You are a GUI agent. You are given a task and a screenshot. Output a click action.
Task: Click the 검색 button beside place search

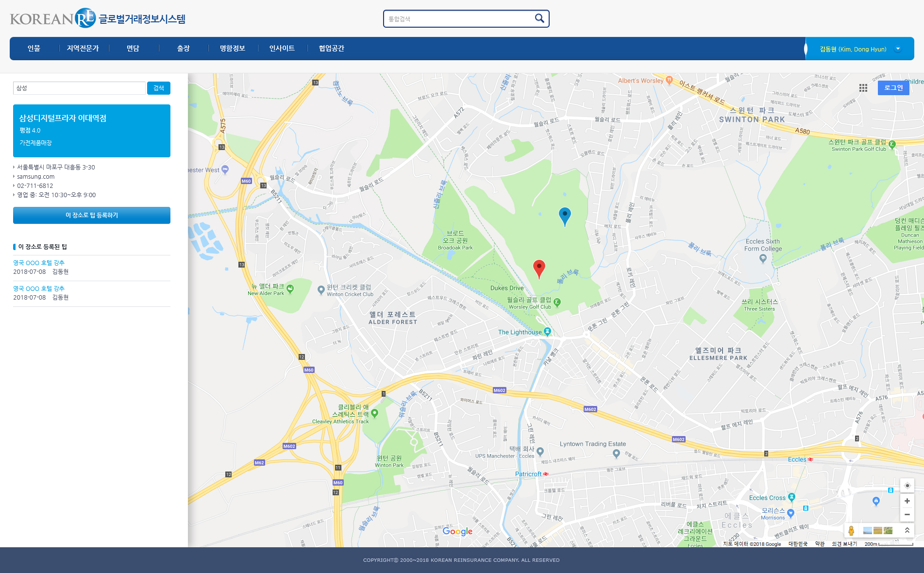pyautogui.click(x=159, y=88)
